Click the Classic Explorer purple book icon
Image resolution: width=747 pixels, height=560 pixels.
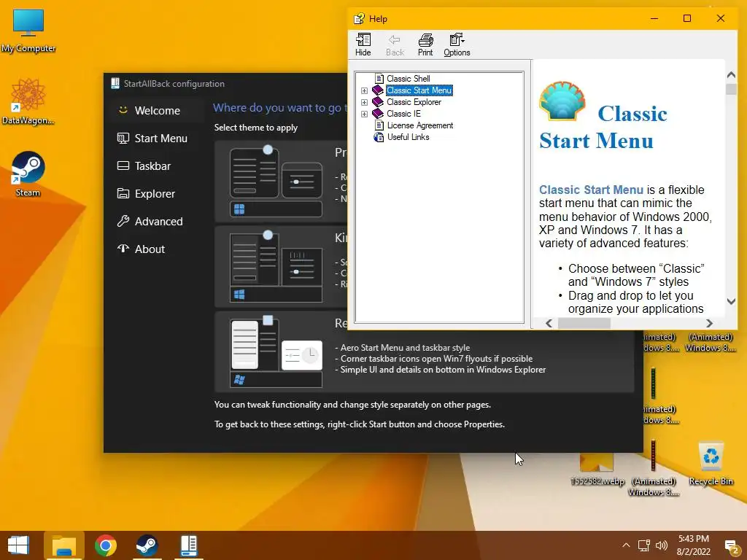point(378,102)
